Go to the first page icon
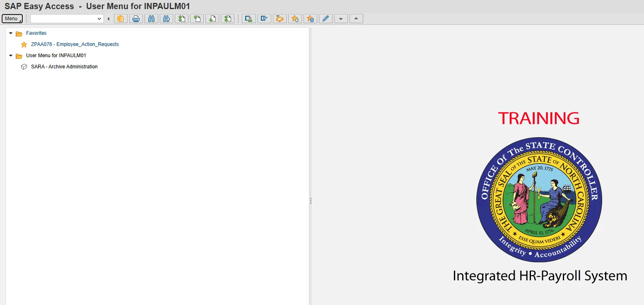644x305 pixels. [181, 19]
